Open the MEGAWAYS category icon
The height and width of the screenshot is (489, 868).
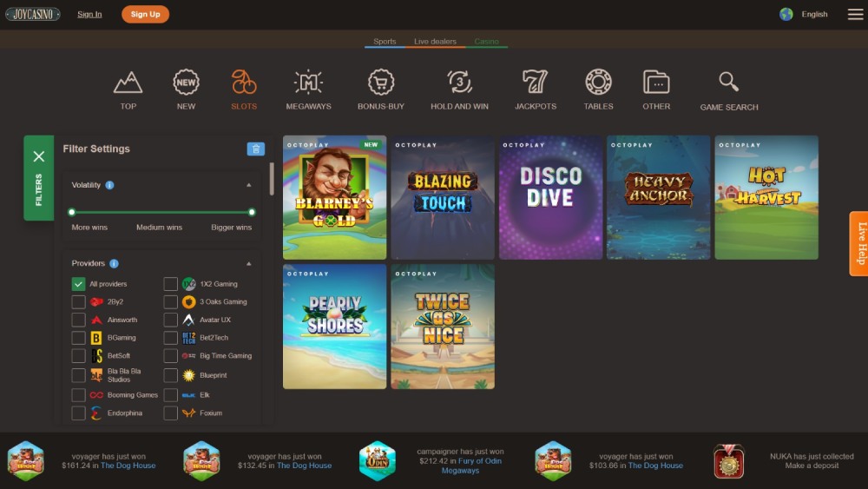tap(308, 83)
